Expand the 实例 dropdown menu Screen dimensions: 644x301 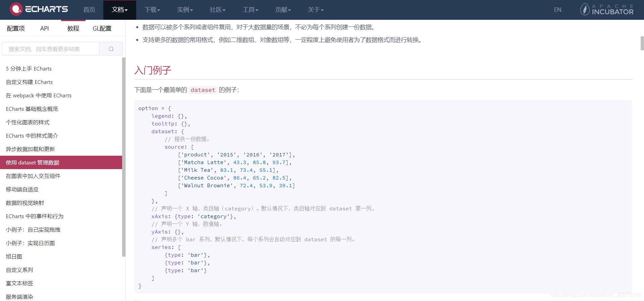tap(185, 10)
